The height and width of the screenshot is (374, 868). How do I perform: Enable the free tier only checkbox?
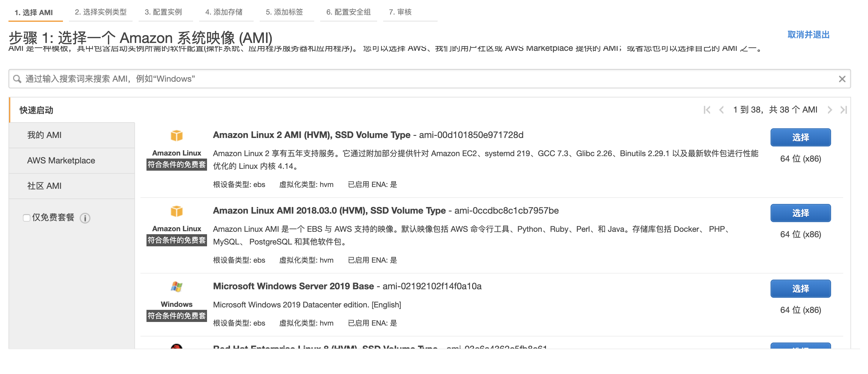[27, 218]
